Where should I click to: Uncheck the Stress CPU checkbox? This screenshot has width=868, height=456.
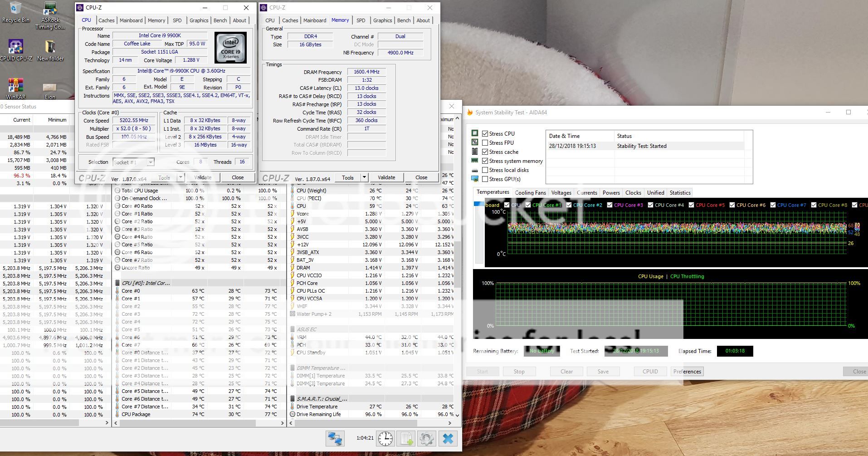[x=485, y=133]
